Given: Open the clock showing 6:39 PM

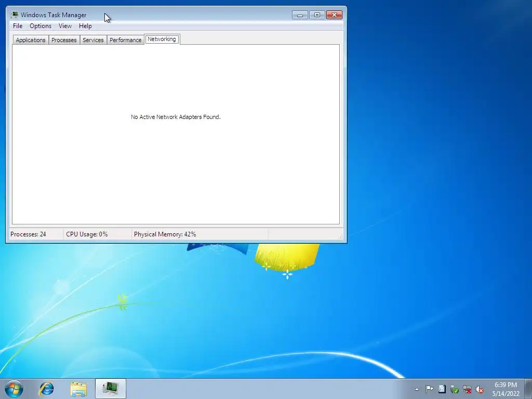Looking at the screenshot, I should tap(506, 389).
